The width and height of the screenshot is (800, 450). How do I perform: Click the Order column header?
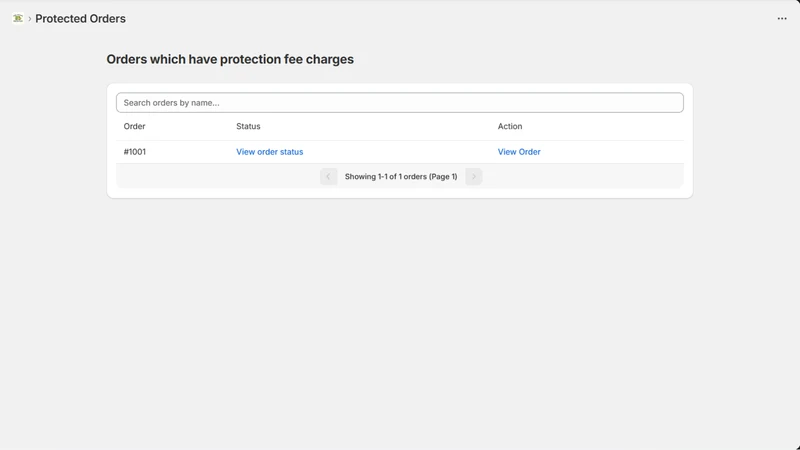pyautogui.click(x=134, y=126)
